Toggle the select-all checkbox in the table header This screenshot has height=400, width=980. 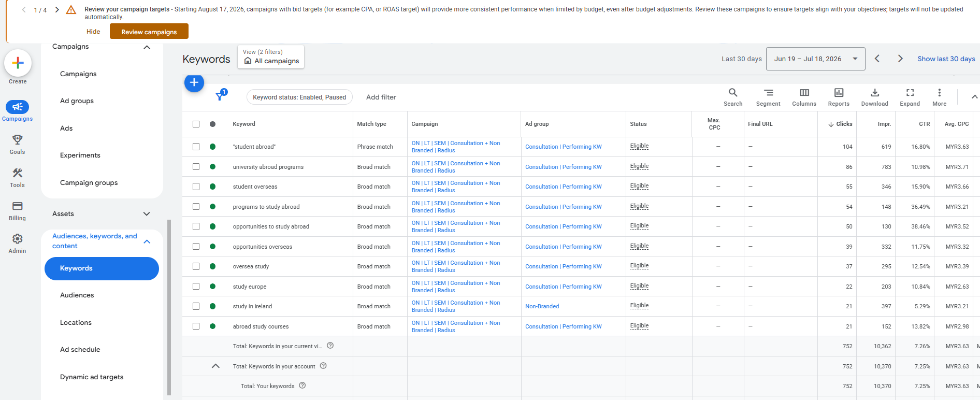click(x=196, y=124)
